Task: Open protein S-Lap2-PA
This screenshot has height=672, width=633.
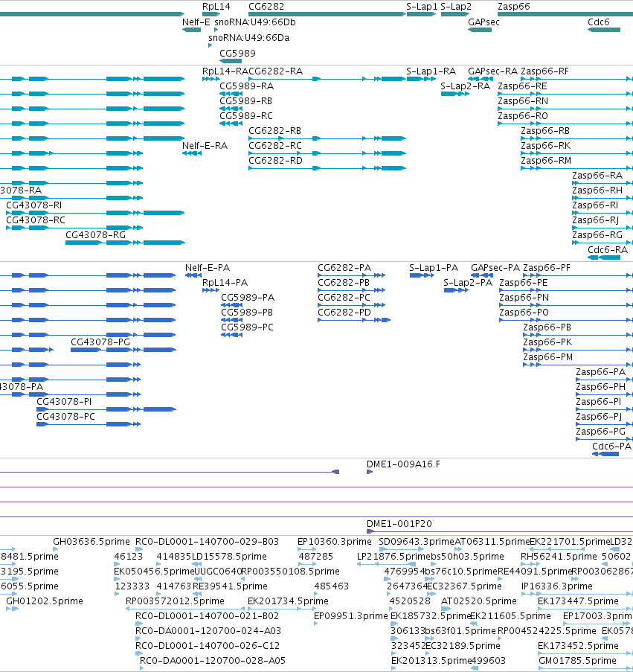Action: point(468,283)
